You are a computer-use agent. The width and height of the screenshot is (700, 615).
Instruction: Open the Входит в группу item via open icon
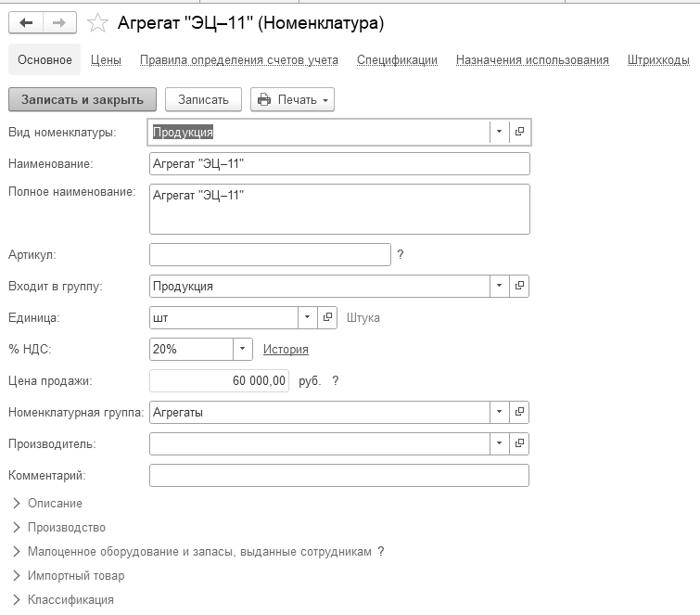tap(519, 286)
